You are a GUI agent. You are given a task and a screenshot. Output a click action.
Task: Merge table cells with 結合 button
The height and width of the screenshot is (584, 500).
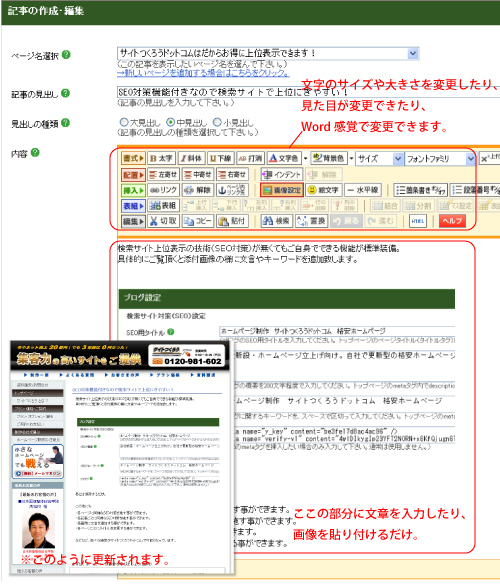(x=385, y=205)
